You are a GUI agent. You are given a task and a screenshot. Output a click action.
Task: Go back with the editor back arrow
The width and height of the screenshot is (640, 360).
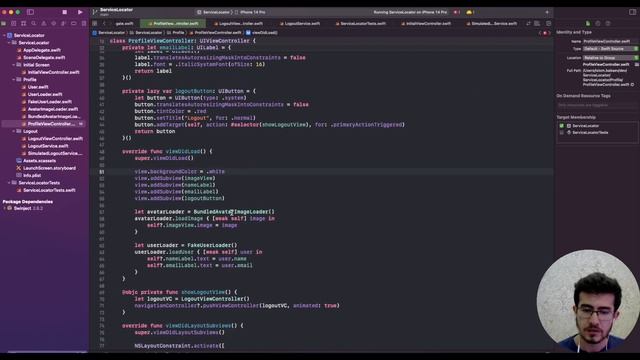(x=104, y=24)
